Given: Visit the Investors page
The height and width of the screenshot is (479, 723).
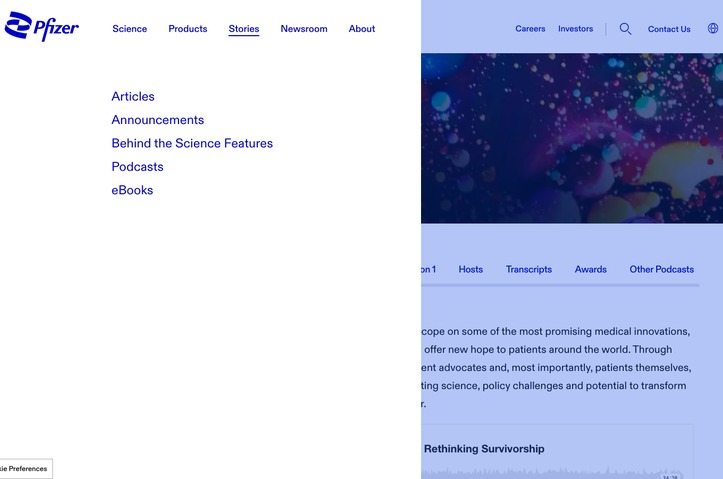Looking at the screenshot, I should pos(575,29).
